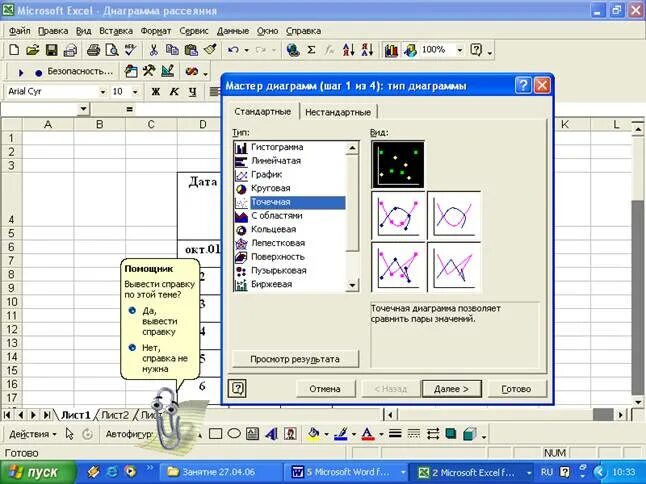Click the wizard help question button

[x=237, y=388]
